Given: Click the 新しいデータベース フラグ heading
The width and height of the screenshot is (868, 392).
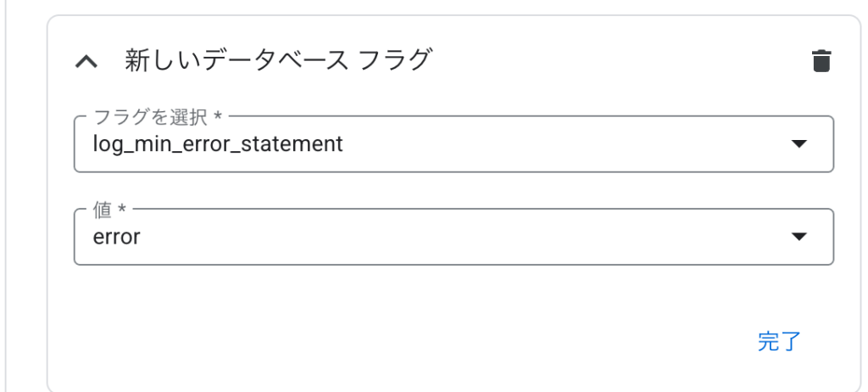Looking at the screenshot, I should pos(277,60).
